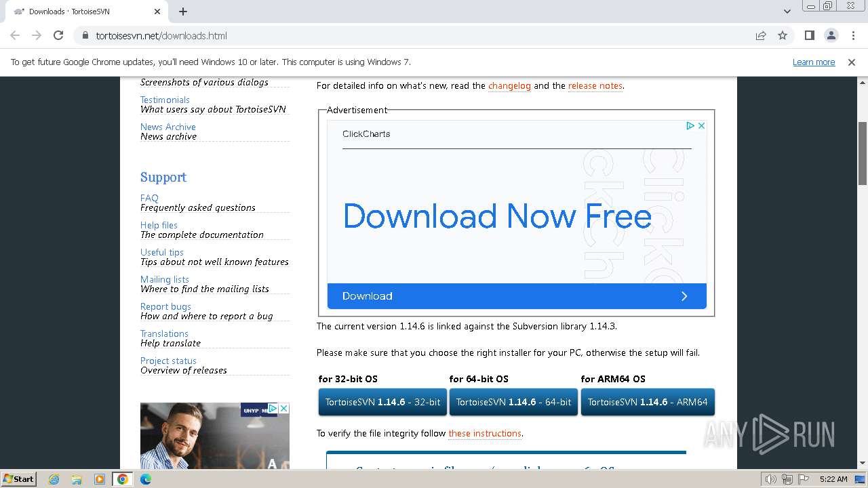Open the changelog link
This screenshot has height=488, width=868.
pos(509,86)
